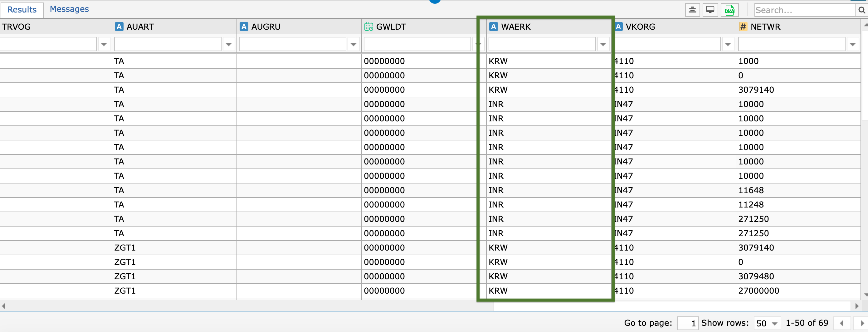Export results with the CSV icon

point(729,10)
